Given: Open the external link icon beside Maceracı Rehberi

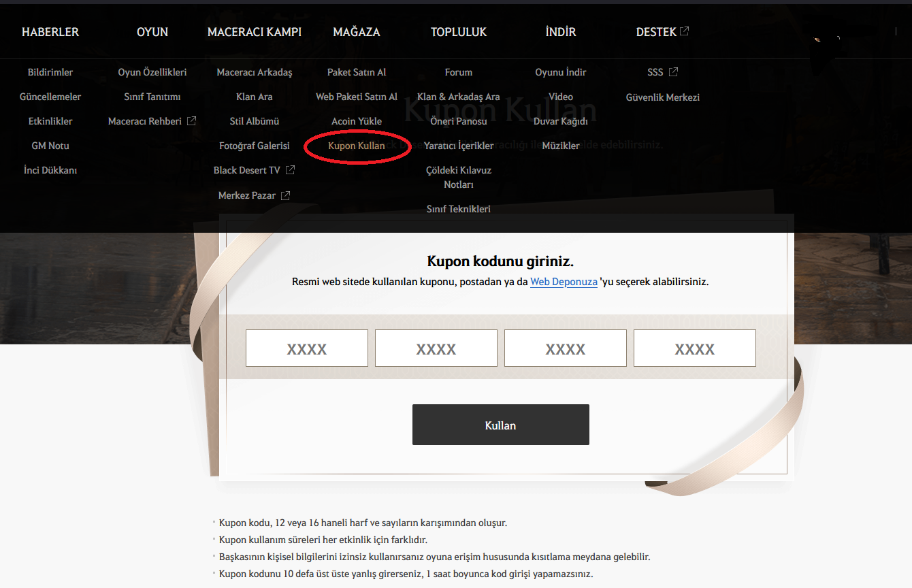Looking at the screenshot, I should [193, 120].
